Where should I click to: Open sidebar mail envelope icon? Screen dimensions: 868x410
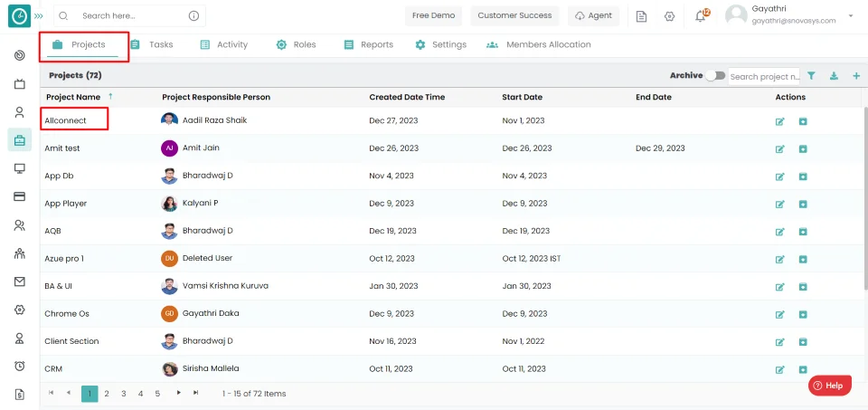[x=19, y=281]
